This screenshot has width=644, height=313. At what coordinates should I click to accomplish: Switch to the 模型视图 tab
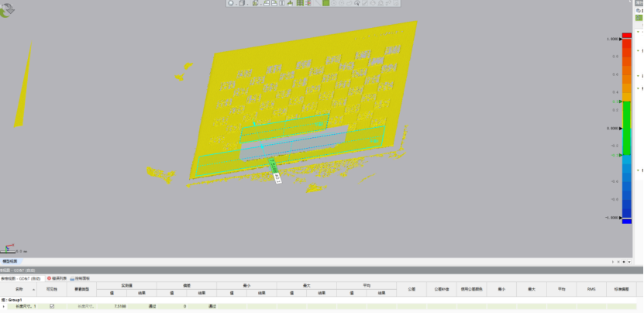pos(10,261)
